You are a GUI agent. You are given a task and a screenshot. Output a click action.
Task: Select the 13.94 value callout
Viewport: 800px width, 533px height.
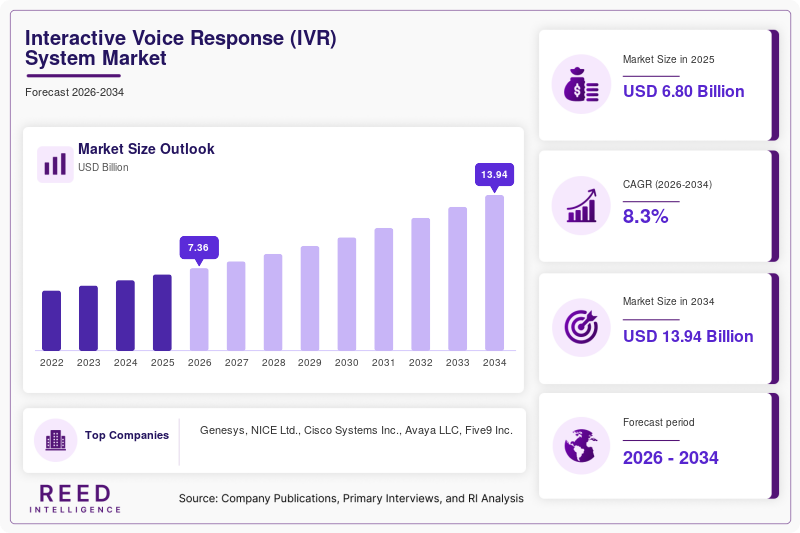click(x=494, y=175)
